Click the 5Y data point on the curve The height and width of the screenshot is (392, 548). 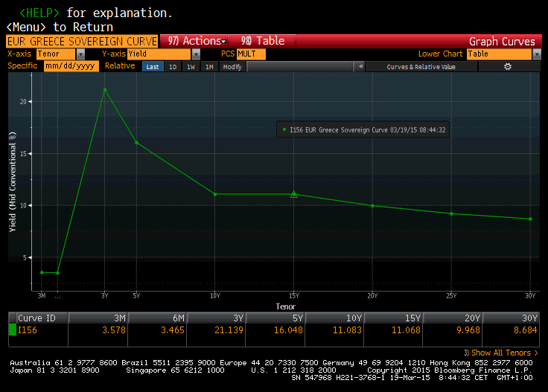[137, 142]
